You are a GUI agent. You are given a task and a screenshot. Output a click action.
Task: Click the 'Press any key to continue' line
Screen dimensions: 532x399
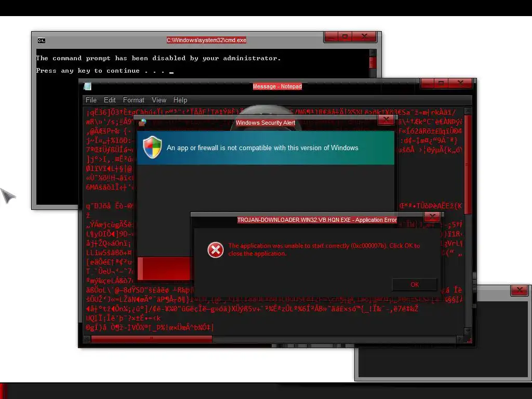pos(105,71)
